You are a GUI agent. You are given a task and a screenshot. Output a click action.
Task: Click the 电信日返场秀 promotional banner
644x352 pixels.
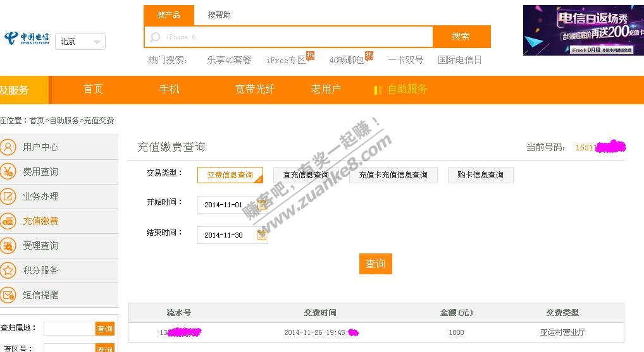tap(583, 30)
